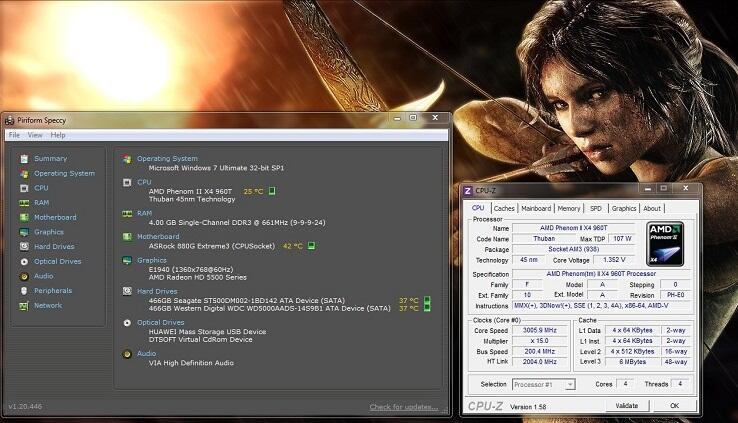Click the motherboard temperature status icon
The height and width of the screenshot is (423, 738).
311,246
